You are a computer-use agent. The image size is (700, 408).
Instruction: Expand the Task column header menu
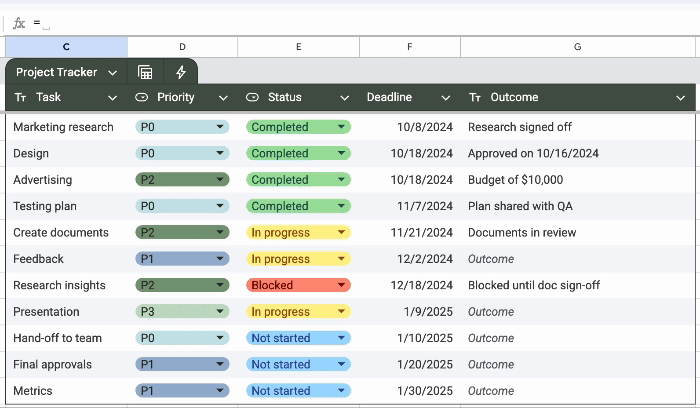point(112,98)
